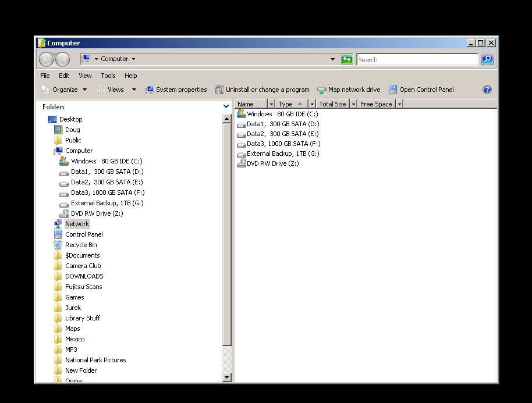The width and height of the screenshot is (532, 403).
Task: Click Windows (C:) drive icon in Folders tree
Action: (64, 161)
